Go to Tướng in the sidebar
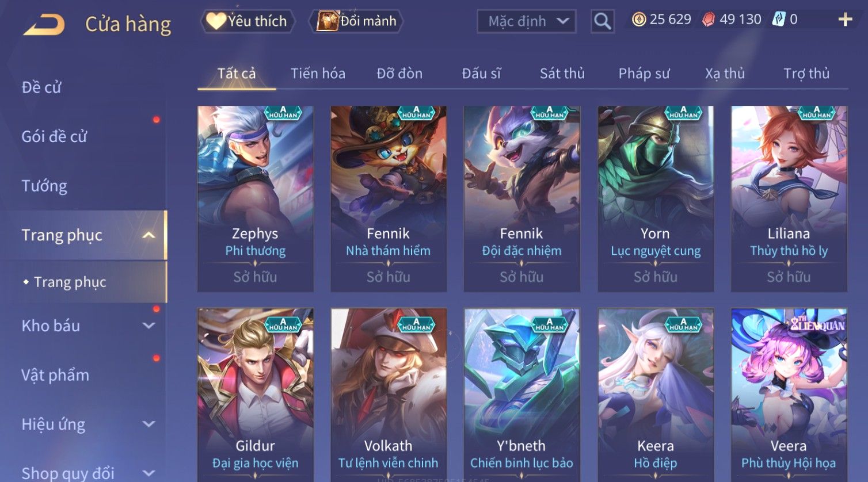The image size is (868, 482). click(44, 186)
